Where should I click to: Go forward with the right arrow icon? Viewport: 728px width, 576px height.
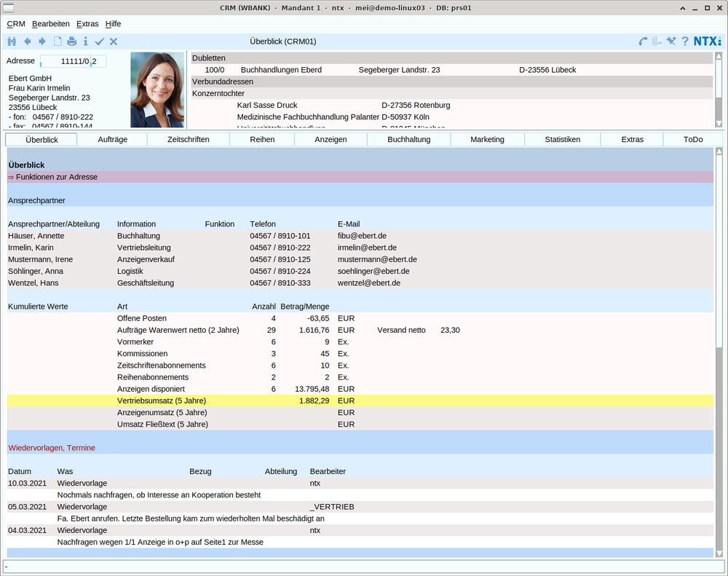coord(42,42)
